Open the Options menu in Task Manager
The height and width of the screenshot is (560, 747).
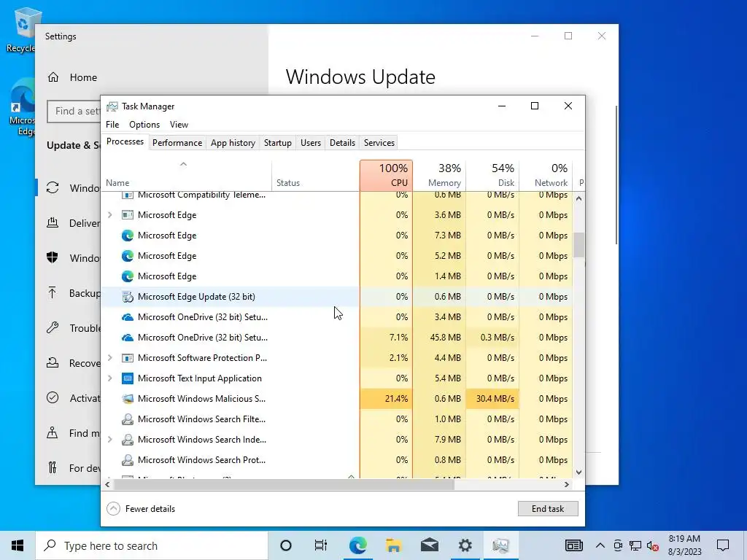(144, 124)
